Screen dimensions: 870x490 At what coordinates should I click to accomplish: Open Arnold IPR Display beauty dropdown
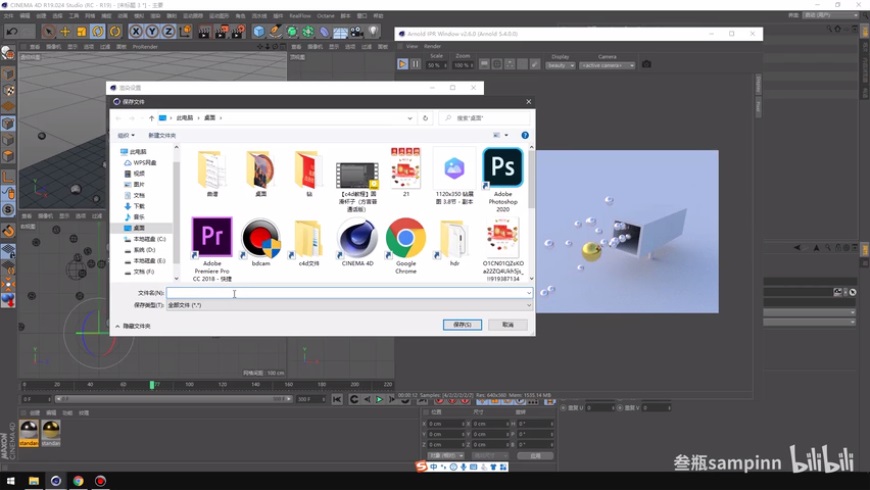(560, 65)
